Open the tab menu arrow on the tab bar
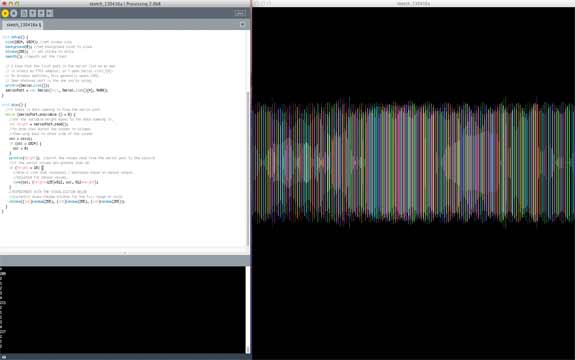This screenshot has height=360, width=575. tap(242, 25)
